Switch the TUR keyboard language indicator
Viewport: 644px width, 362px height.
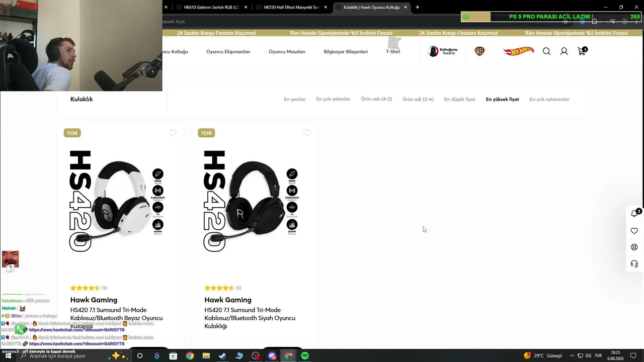coord(598,356)
